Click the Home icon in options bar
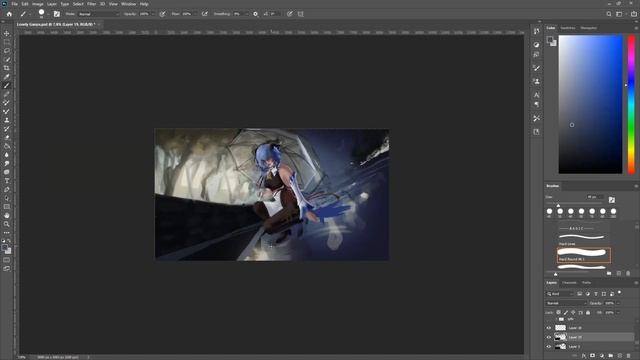 9,14
